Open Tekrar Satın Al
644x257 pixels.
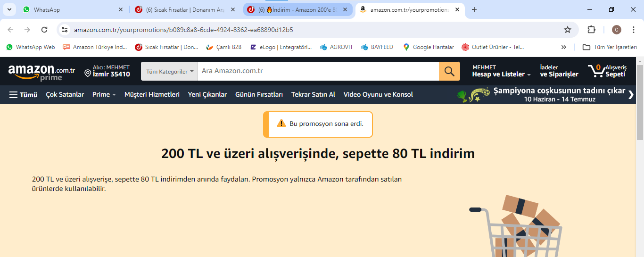(313, 94)
